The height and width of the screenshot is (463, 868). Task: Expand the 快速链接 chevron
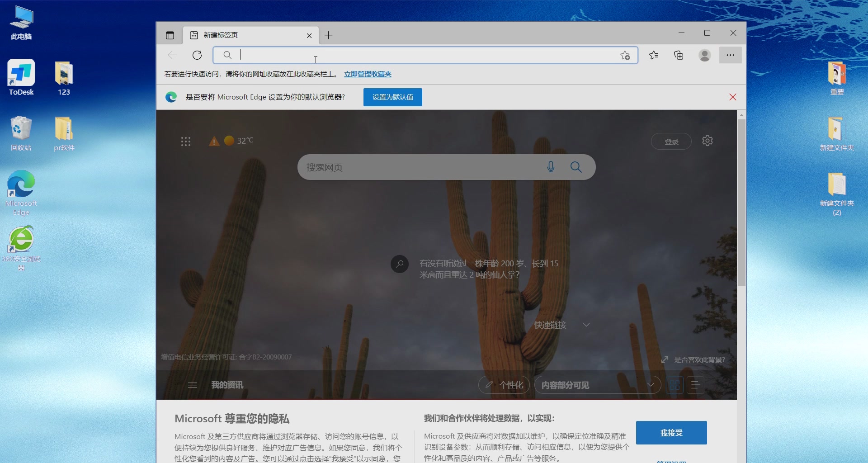pyautogui.click(x=586, y=325)
